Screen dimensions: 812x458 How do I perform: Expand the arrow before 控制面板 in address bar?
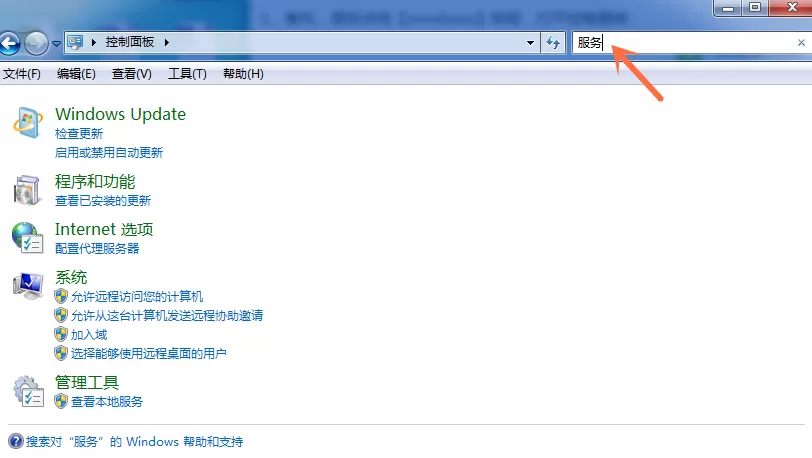coord(94,42)
